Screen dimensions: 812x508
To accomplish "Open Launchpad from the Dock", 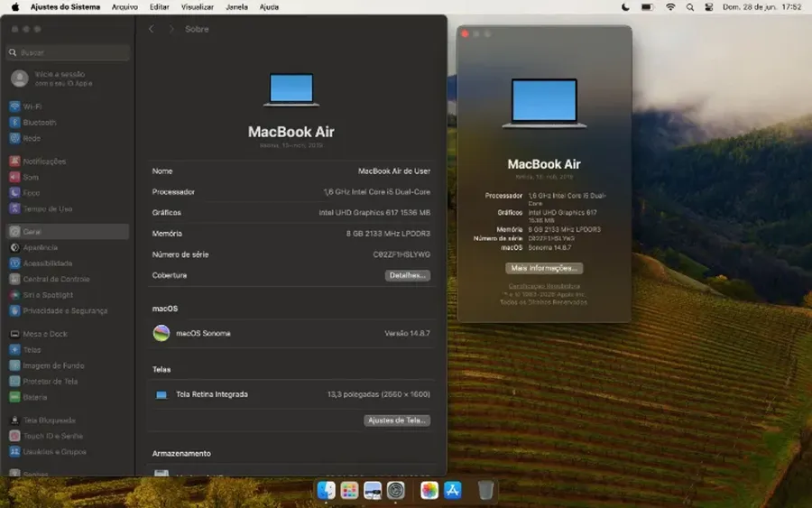I will pos(349,490).
